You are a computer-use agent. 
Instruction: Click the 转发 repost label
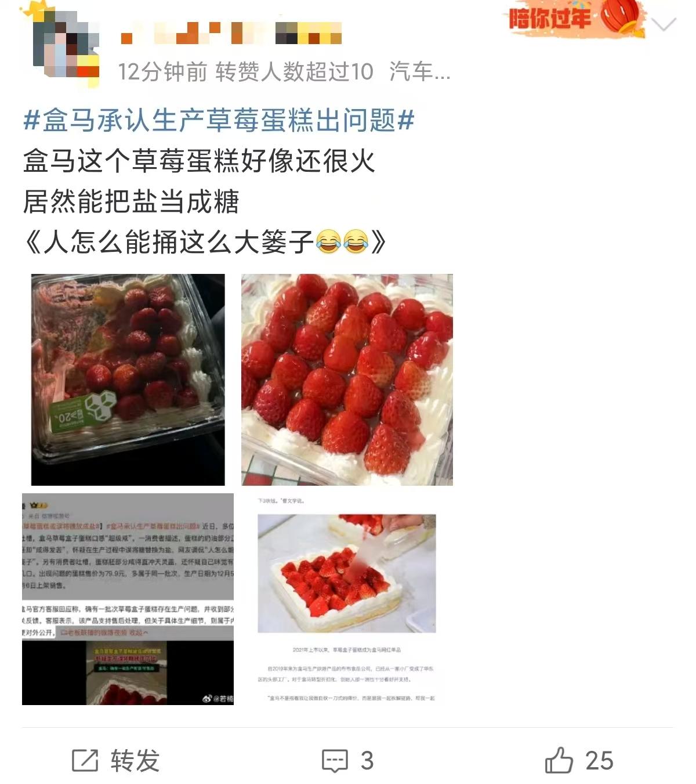[135, 760]
